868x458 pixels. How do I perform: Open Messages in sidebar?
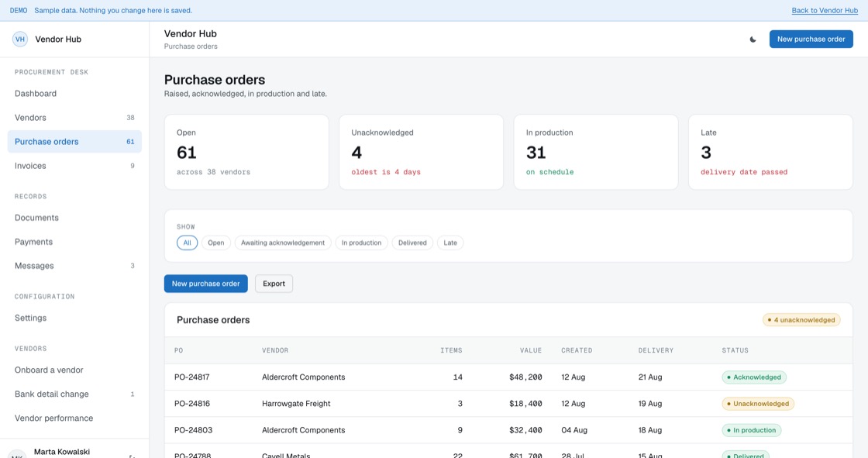[x=74, y=266]
